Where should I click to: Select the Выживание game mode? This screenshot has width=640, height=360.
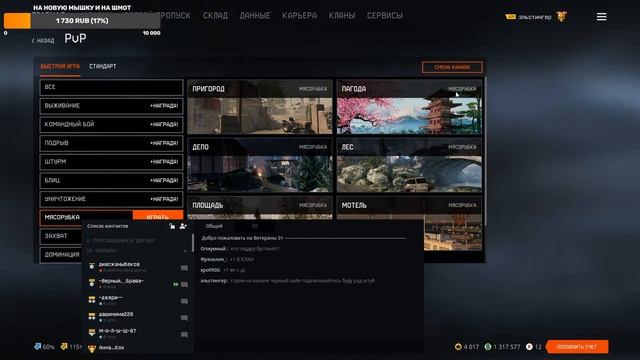point(111,106)
